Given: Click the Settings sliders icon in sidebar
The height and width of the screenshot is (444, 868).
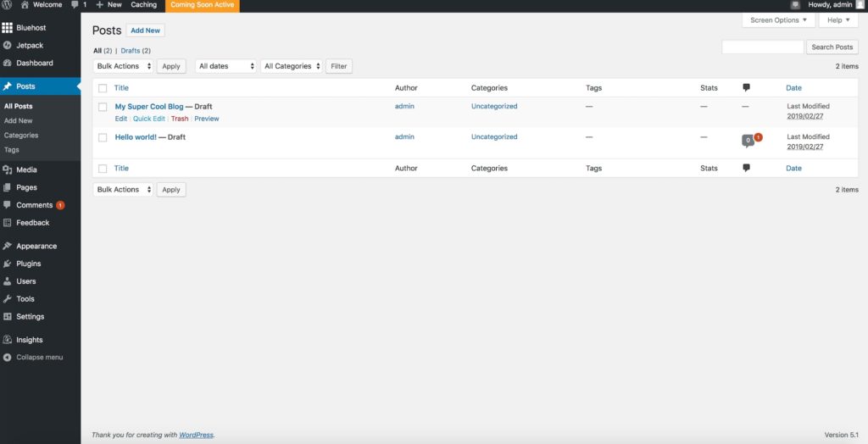Looking at the screenshot, I should (x=7, y=317).
